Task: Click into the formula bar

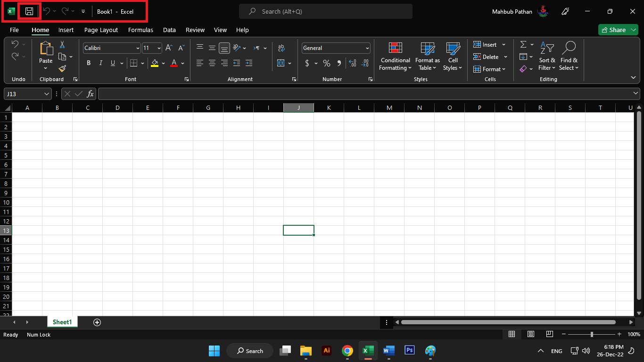Action: pyautogui.click(x=365, y=94)
